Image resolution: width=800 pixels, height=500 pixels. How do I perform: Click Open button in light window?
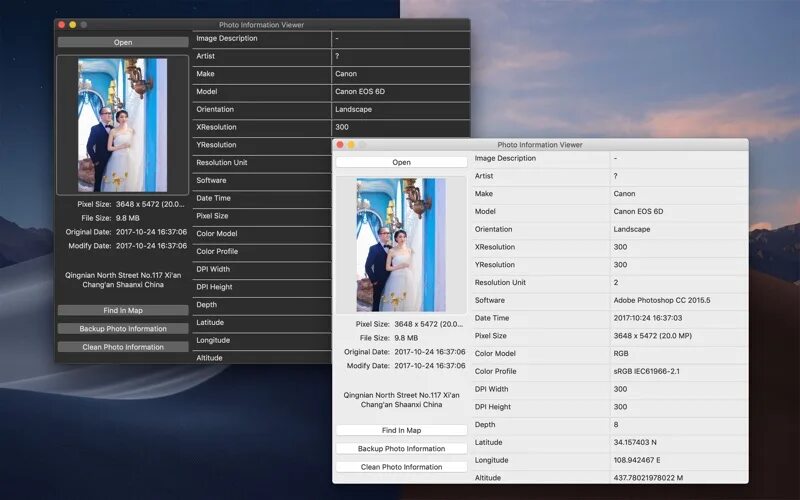401,162
